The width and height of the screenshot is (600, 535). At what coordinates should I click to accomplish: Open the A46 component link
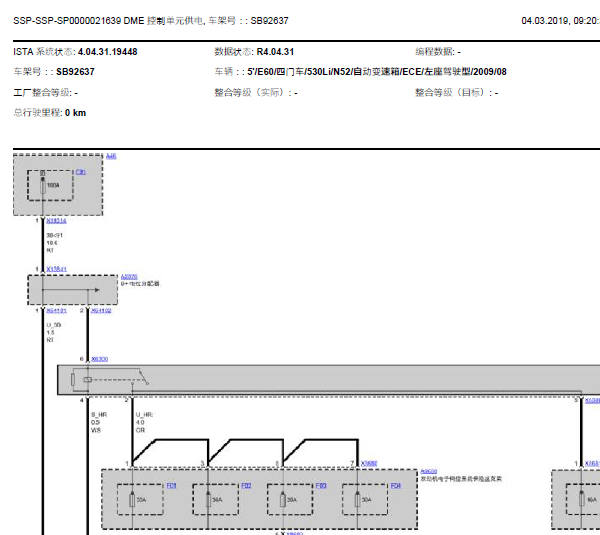pos(111,156)
